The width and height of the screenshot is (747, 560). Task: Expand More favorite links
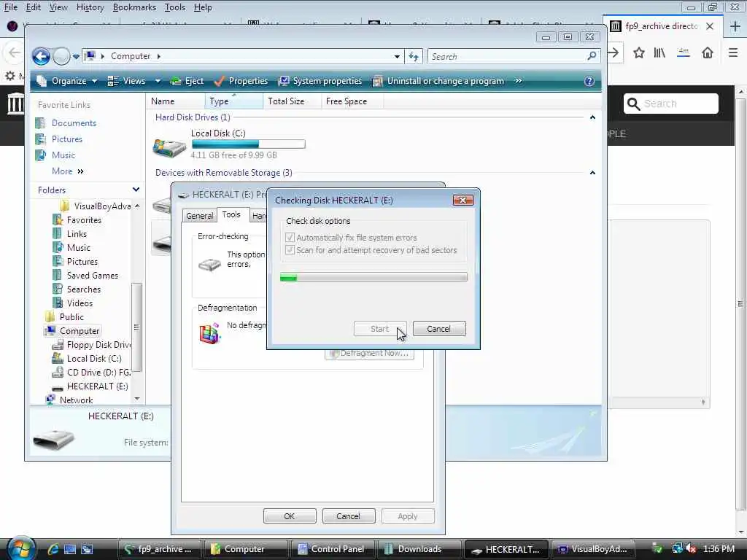pos(68,171)
